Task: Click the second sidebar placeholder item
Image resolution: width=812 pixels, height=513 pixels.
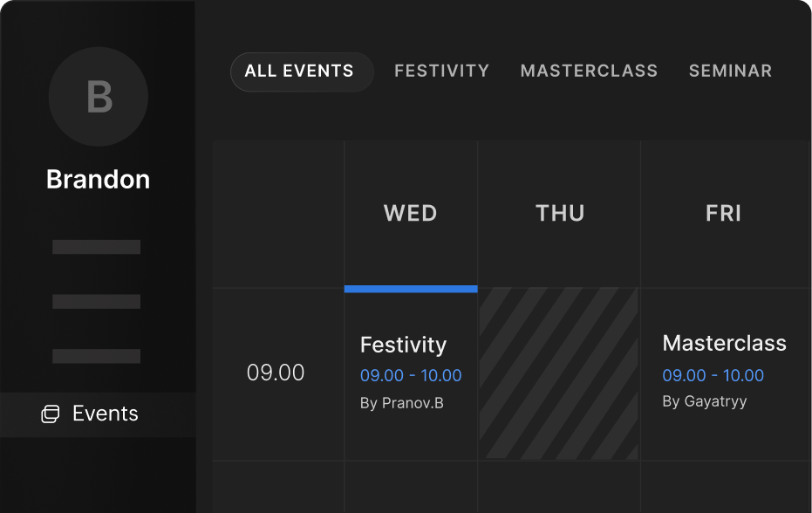Action: point(96,302)
